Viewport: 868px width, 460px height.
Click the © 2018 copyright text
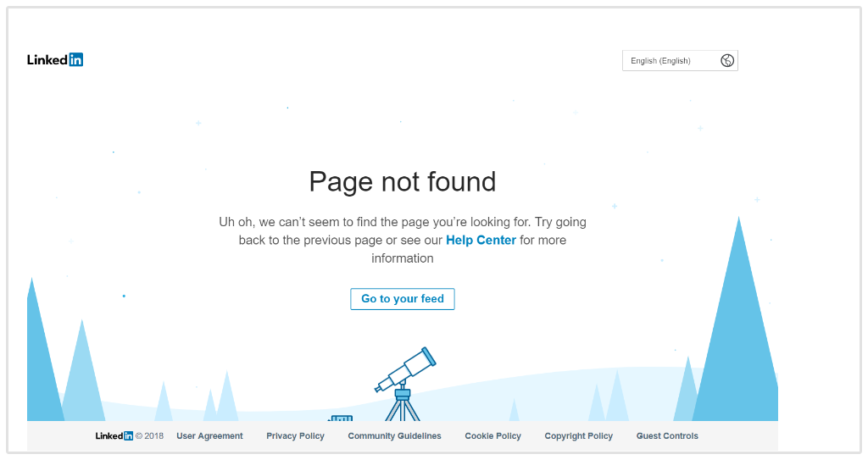coord(149,436)
